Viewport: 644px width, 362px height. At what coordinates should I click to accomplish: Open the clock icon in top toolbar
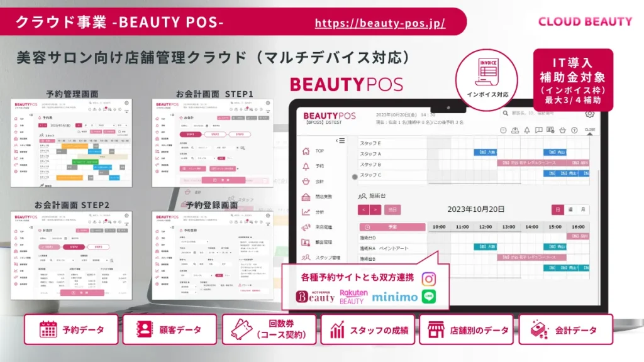point(503,130)
